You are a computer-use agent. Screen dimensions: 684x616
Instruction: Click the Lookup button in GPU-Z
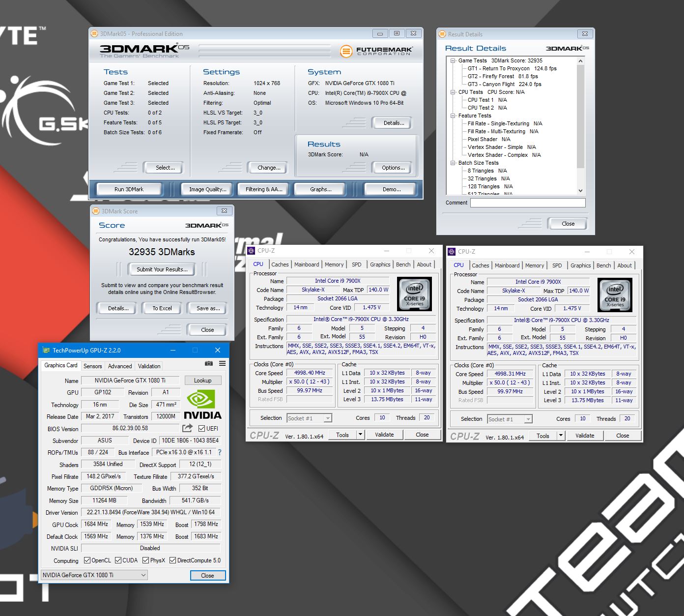pos(202,381)
